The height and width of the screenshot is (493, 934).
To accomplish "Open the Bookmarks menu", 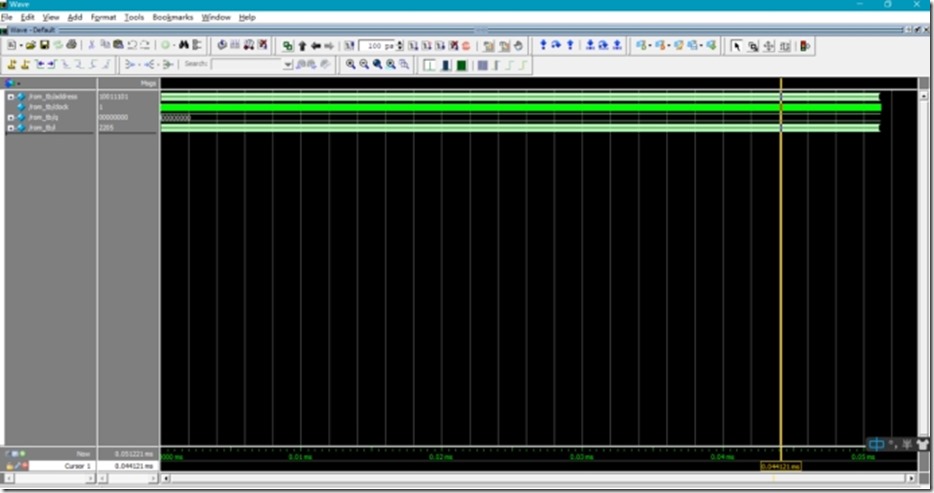I will pyautogui.click(x=173, y=17).
